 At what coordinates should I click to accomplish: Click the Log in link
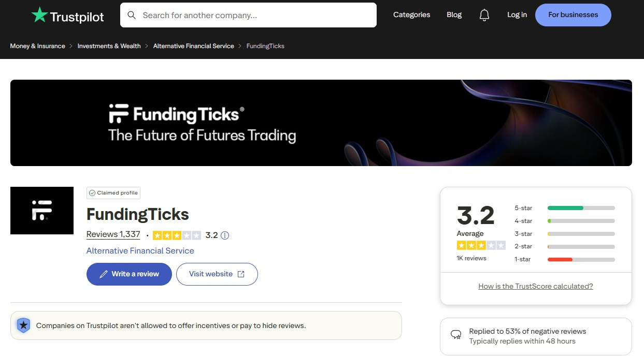(517, 14)
